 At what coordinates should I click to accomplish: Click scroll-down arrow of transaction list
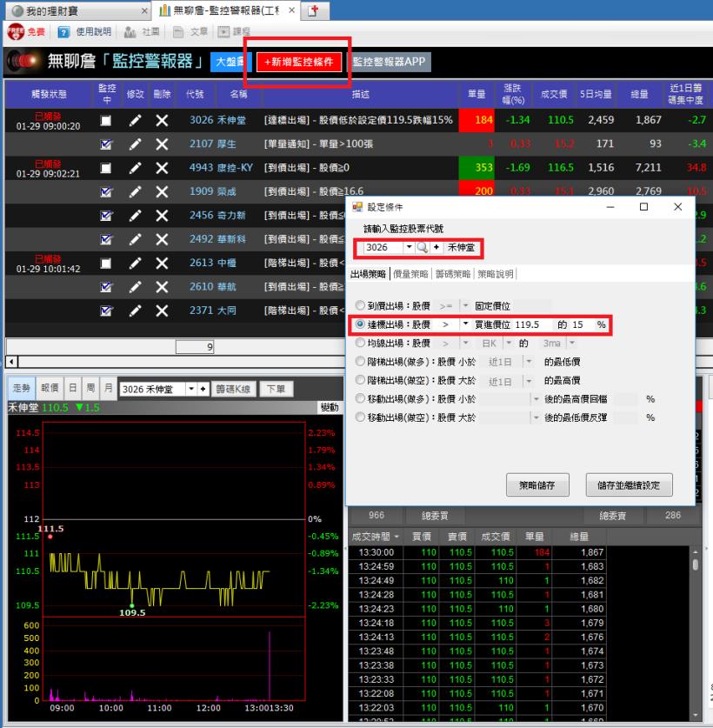[x=695, y=715]
